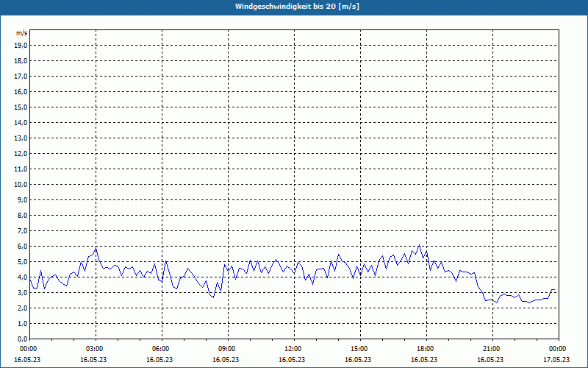The height and width of the screenshot is (368, 588).
Task: Click the "11,0" y-axis value
Action: click(x=21, y=169)
